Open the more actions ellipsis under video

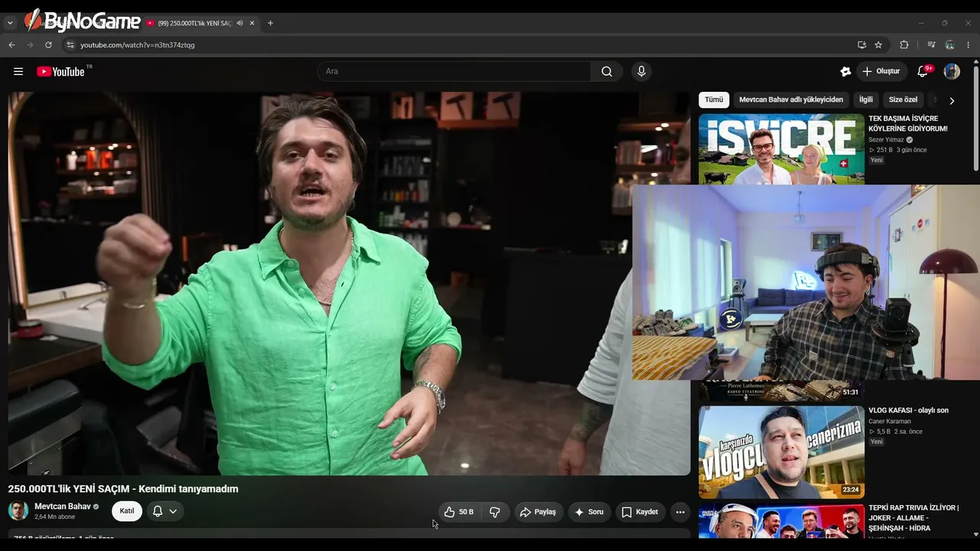tap(680, 512)
